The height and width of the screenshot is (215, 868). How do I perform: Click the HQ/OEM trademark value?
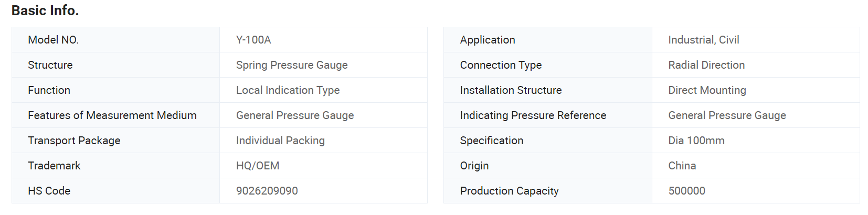point(258,166)
